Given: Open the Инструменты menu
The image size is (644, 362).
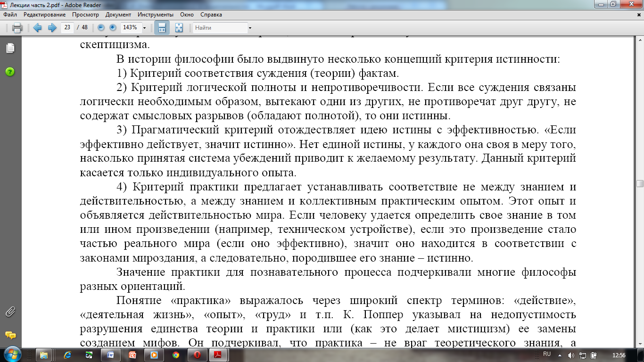Looking at the screenshot, I should pos(155,15).
